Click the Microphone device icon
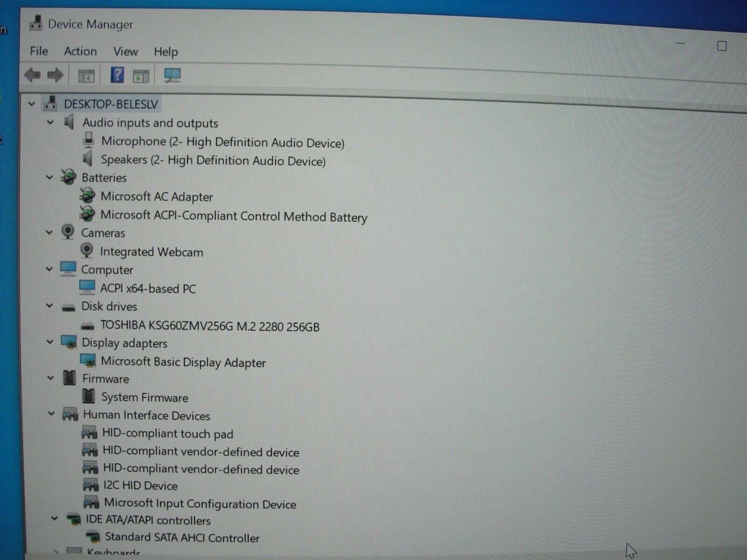This screenshot has height=560, width=747. click(89, 140)
